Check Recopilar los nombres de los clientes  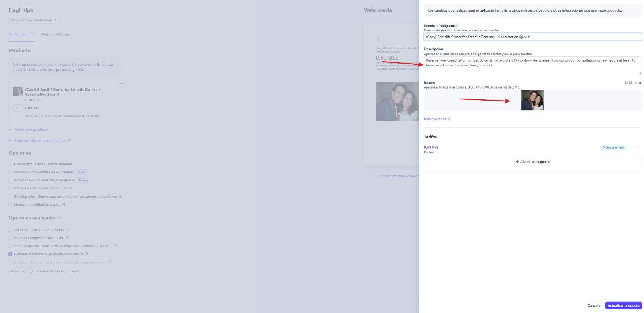point(10,172)
